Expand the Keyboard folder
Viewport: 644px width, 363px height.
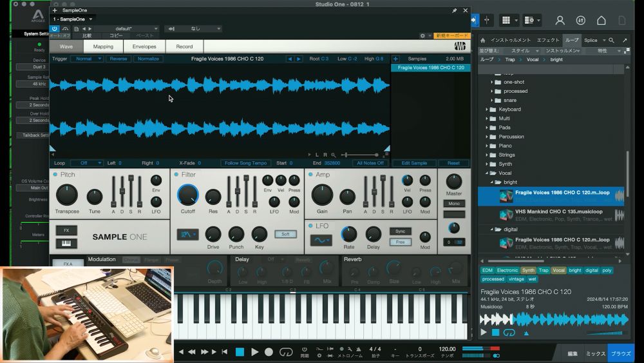487,110
